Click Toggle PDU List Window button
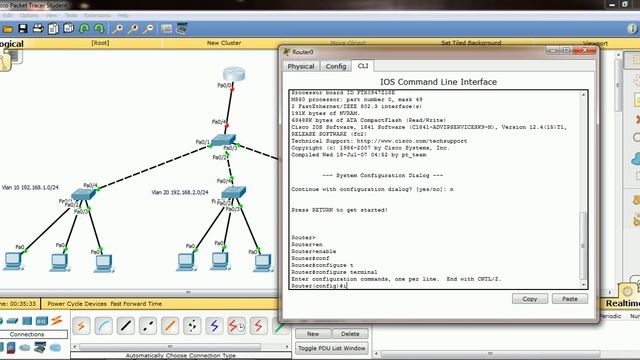 (332, 348)
